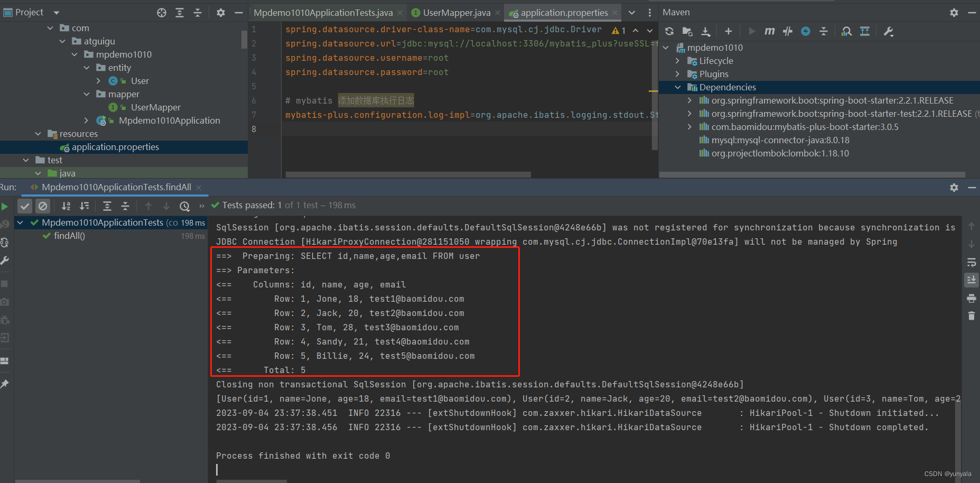Toggle Show Passed tests checkmark

(x=25, y=206)
